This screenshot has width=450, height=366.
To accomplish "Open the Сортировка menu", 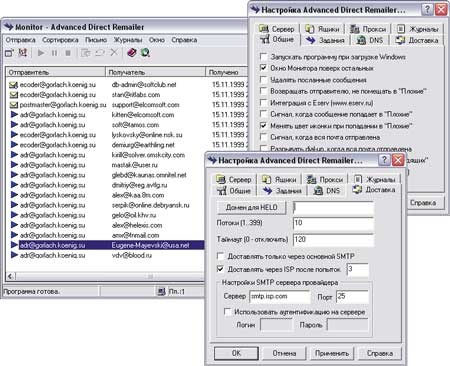I will [60, 40].
